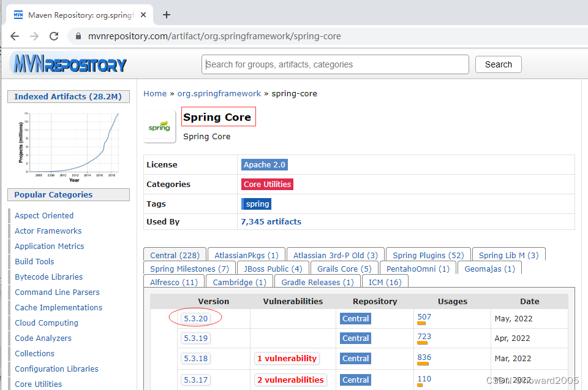Select the Cambridge (1) tab
The width and height of the screenshot is (588, 390).
coord(239,282)
